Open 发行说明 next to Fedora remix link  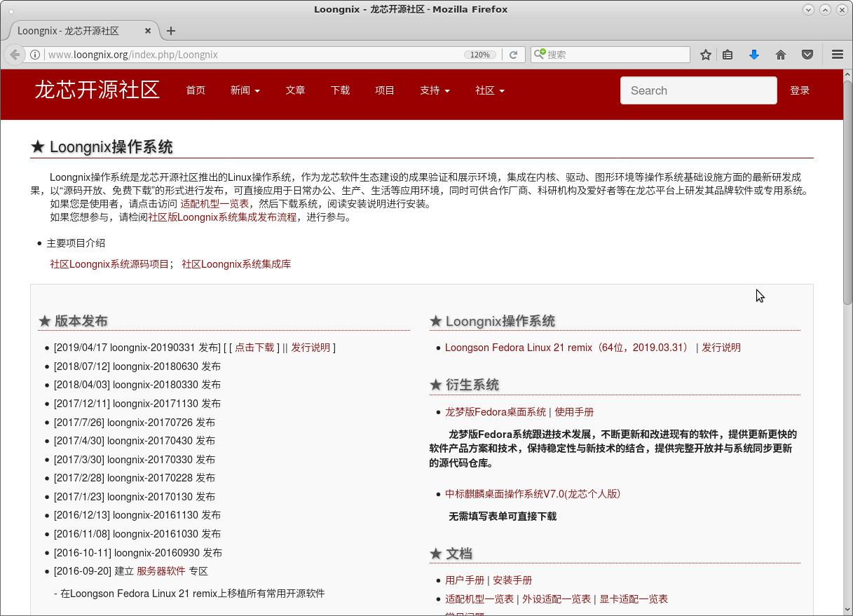[x=721, y=348]
